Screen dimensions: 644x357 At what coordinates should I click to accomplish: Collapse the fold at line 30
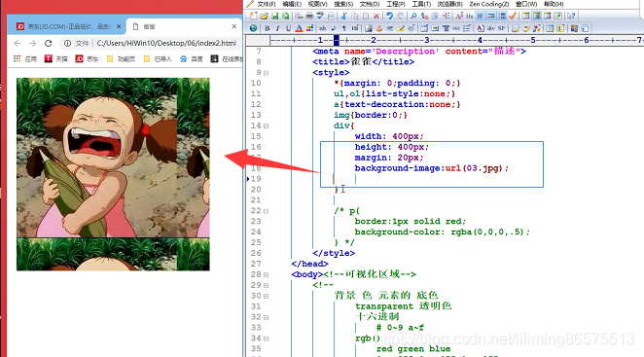click(267, 296)
